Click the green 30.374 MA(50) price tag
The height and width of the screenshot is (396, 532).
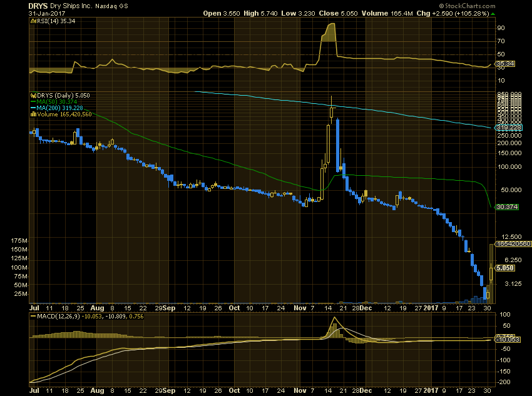pyautogui.click(x=507, y=207)
